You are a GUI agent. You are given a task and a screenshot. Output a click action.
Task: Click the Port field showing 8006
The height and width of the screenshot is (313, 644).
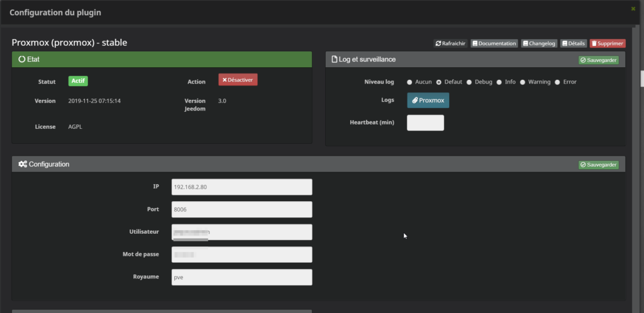(241, 209)
